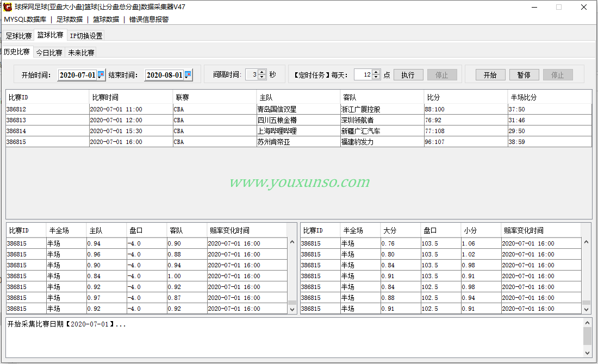The image size is (598, 364).
Task: Close the application window
Action: pyautogui.click(x=583, y=7)
